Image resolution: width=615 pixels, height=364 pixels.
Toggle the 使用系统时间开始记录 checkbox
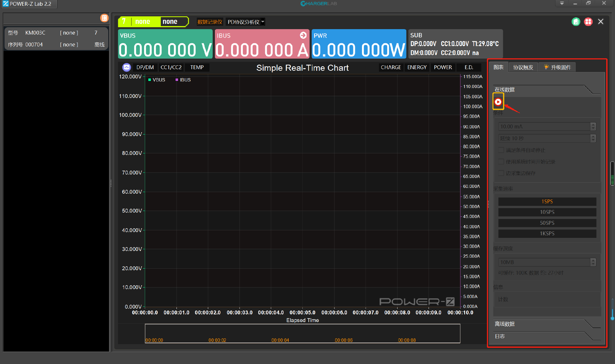pyautogui.click(x=501, y=162)
